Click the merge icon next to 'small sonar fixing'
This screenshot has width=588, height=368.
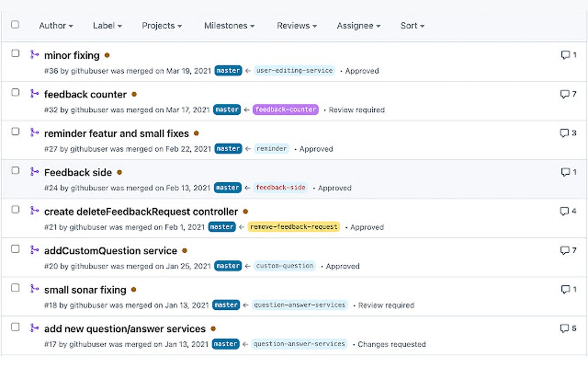pos(34,290)
